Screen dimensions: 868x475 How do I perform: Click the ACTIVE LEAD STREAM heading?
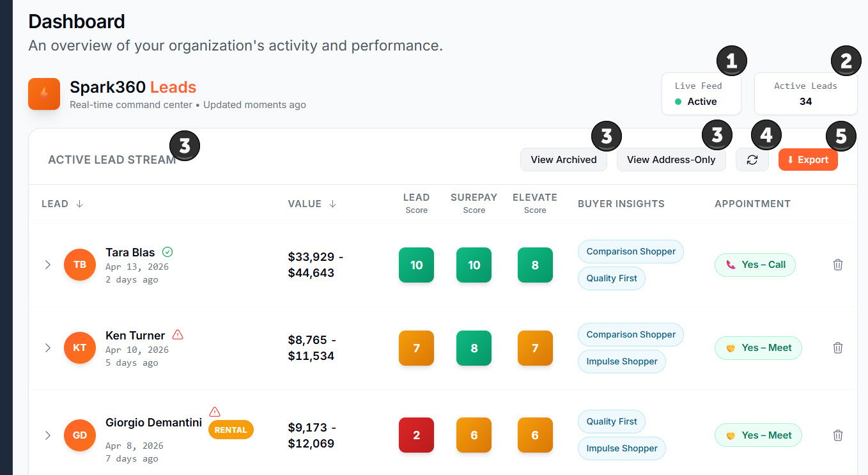tap(112, 160)
